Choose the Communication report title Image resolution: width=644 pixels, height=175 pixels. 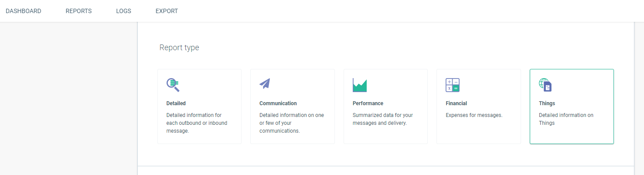pyautogui.click(x=278, y=103)
